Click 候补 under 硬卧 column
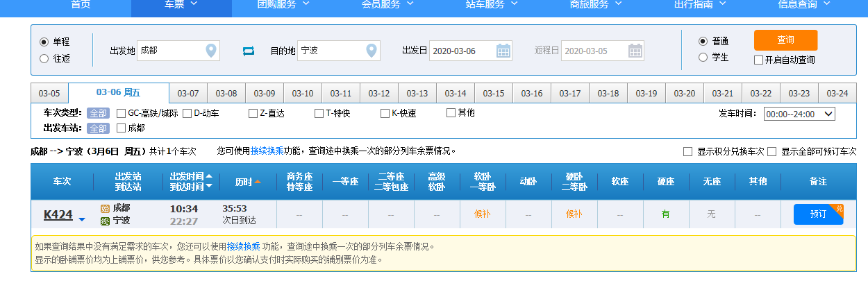This screenshot has height=299, width=868. pyautogui.click(x=574, y=214)
